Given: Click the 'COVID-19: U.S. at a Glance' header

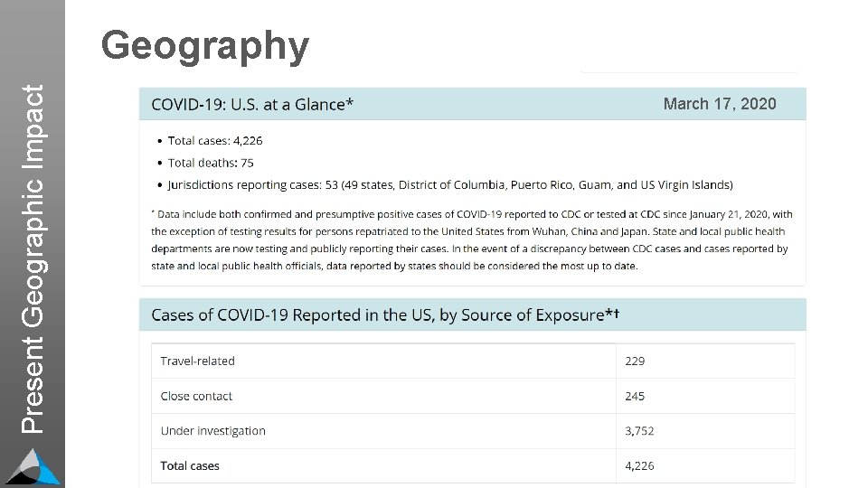Looking at the screenshot, I should click(x=252, y=104).
